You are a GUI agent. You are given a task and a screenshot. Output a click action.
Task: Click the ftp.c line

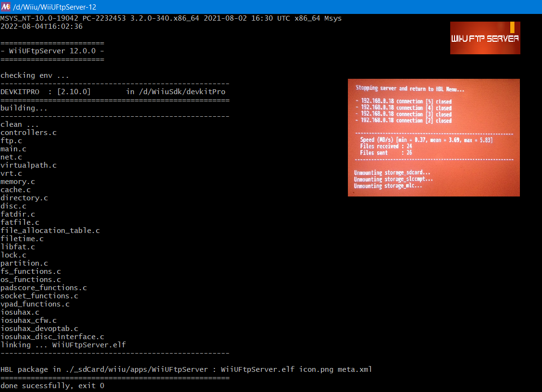(11, 141)
